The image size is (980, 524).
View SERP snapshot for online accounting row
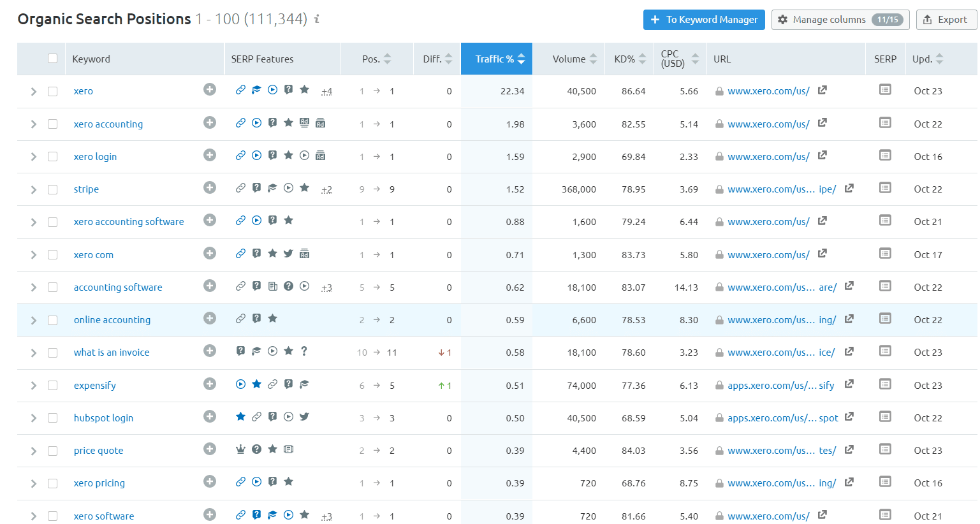885,318
